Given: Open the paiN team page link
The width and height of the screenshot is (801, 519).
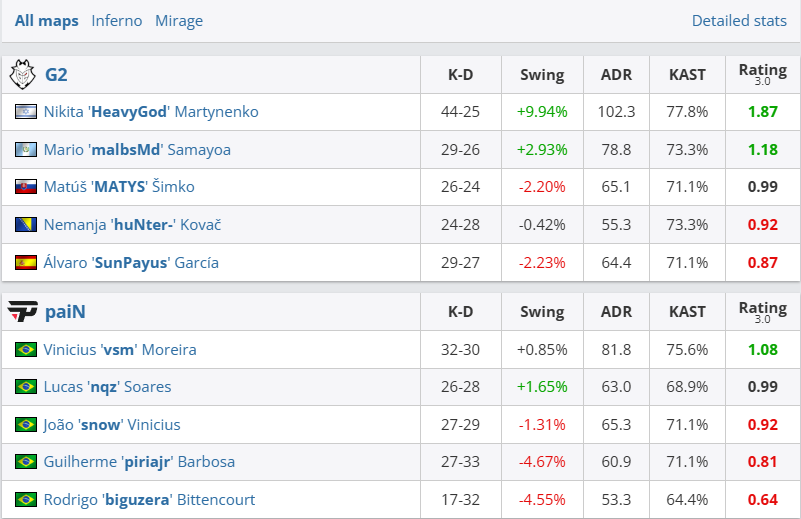Looking at the screenshot, I should click(65, 312).
